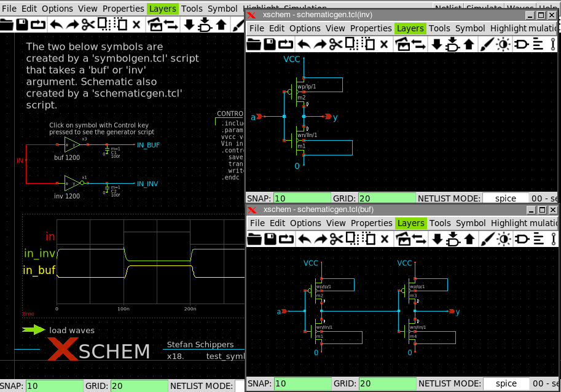Viewport: 561px width, 392px height.
Task: Click the logic gate icon in the inv window
Action: pos(521,44)
